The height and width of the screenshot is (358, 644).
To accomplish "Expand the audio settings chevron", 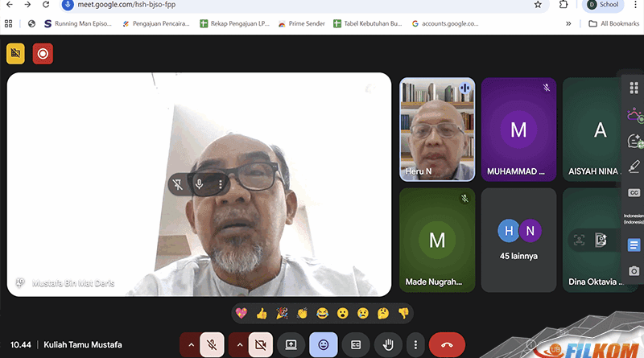I will [191, 344].
